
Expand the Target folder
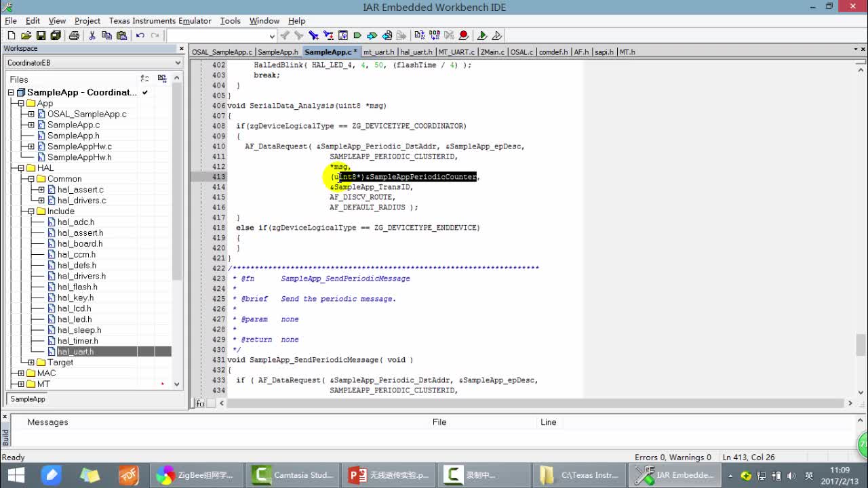click(31, 363)
